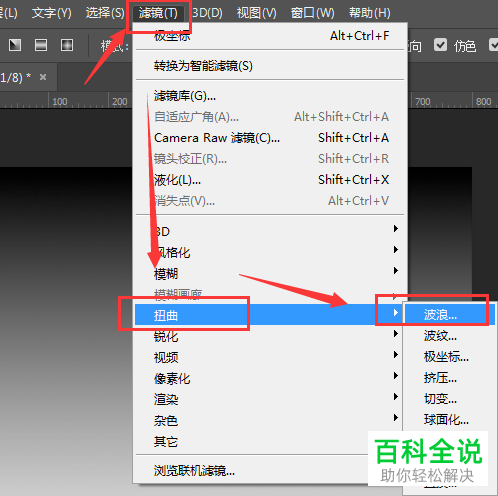Image resolution: width=498 pixels, height=496 pixels.
Task: Open the 窗口(W) menu
Action: (x=312, y=13)
